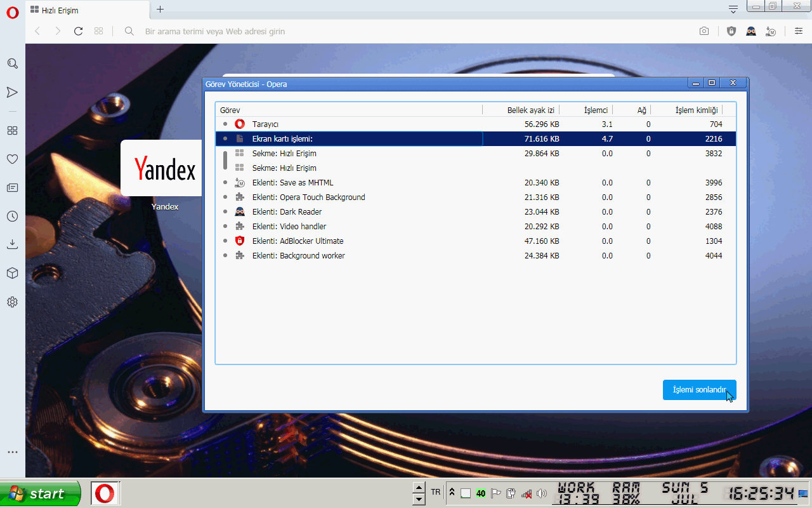This screenshot has height=508, width=812.
Task: Click the AdBlocker Ultimate icon in task list
Action: click(x=240, y=241)
